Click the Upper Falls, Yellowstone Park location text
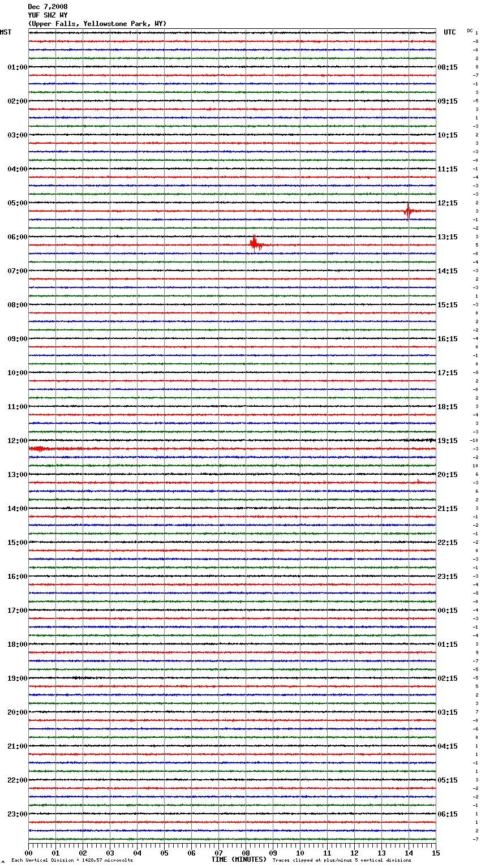The image size is (481, 868). 97,24
